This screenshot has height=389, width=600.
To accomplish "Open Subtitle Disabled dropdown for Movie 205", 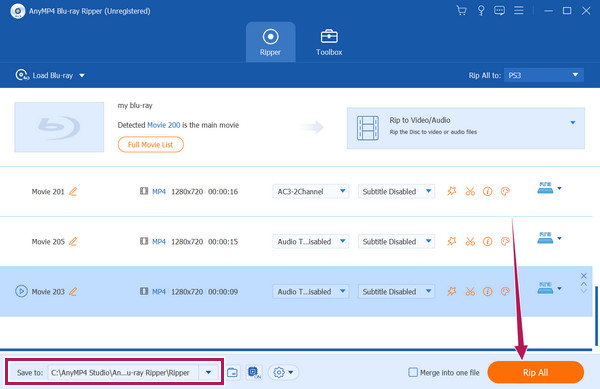I will click(396, 241).
